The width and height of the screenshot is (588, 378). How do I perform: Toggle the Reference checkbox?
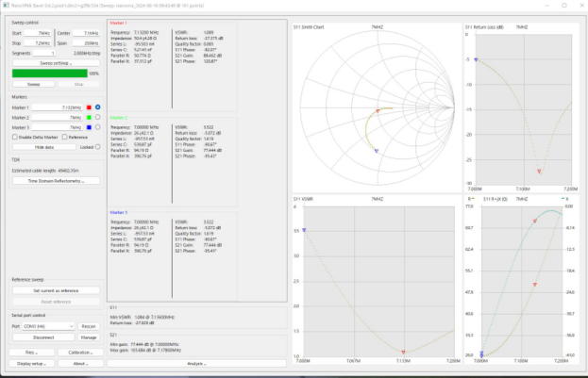tap(65, 138)
